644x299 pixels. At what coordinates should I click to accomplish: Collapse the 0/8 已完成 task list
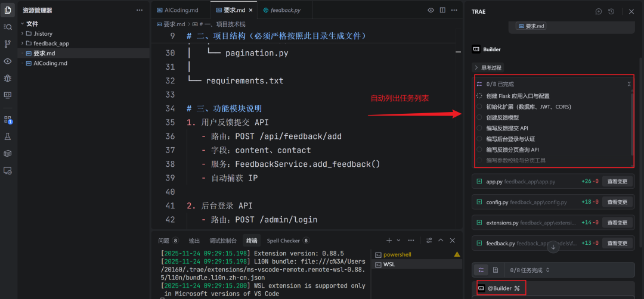click(x=629, y=84)
